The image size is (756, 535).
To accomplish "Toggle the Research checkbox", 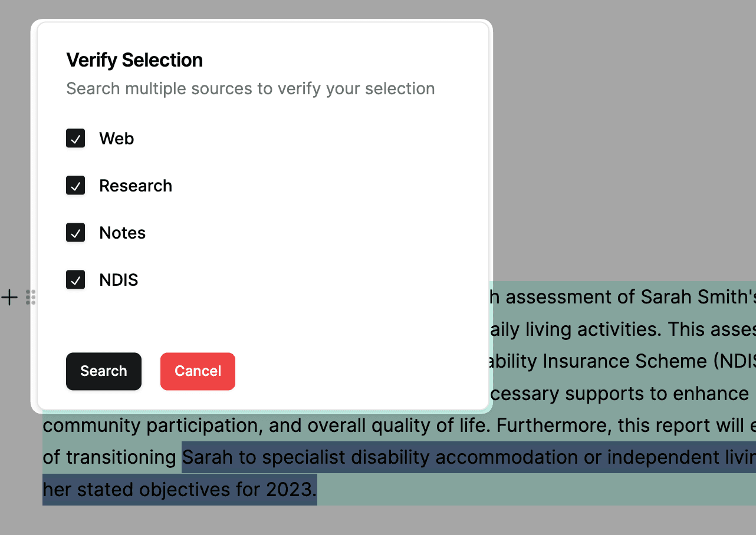I will pyautogui.click(x=75, y=186).
